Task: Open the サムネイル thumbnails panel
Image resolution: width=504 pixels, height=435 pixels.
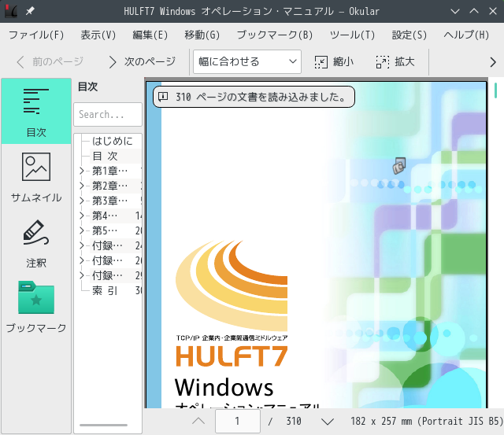Action: [36, 177]
